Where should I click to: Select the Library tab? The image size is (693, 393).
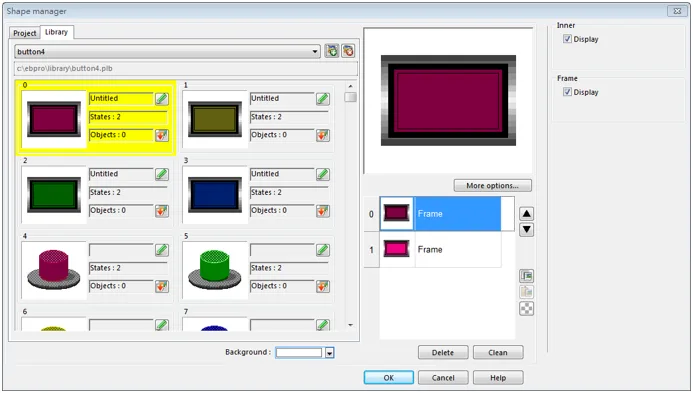pos(57,32)
